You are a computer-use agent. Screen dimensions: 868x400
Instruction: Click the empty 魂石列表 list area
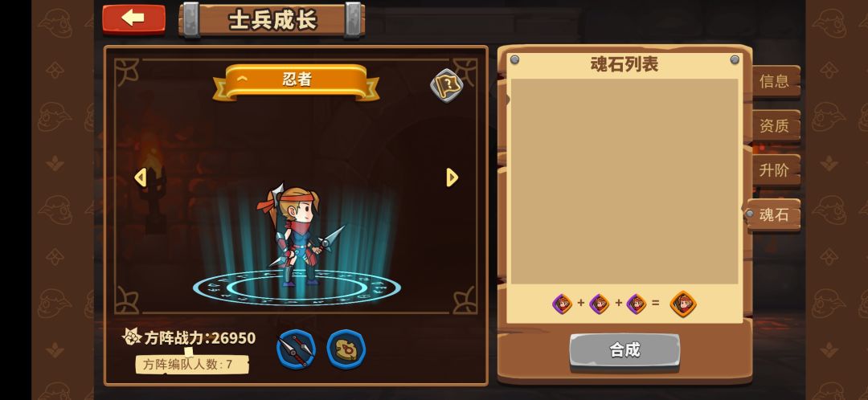(624, 182)
